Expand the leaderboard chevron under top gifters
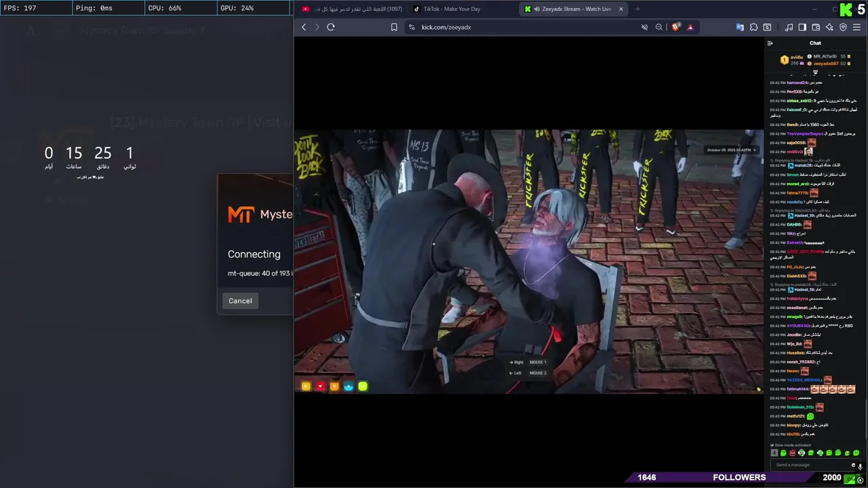The image size is (868, 488). [x=816, y=72]
